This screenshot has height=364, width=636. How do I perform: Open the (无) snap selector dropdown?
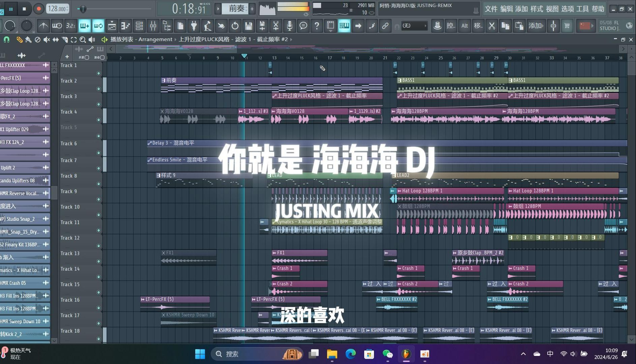pyautogui.click(x=414, y=26)
